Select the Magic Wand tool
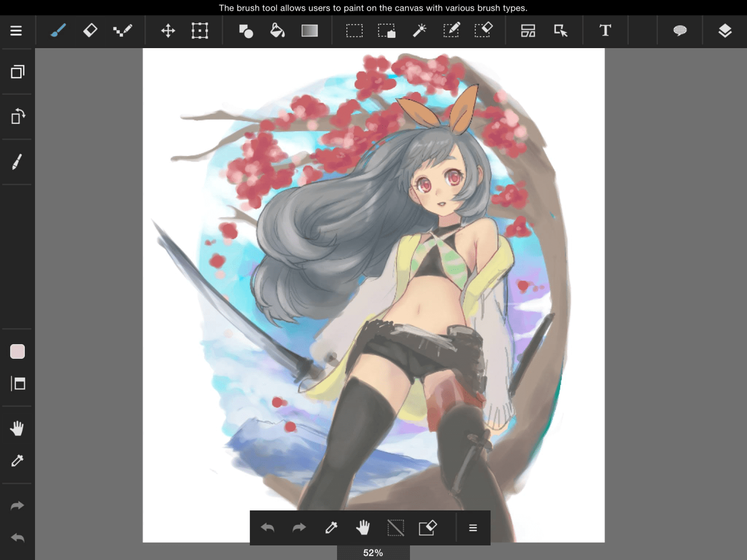The image size is (747, 560). (x=419, y=31)
